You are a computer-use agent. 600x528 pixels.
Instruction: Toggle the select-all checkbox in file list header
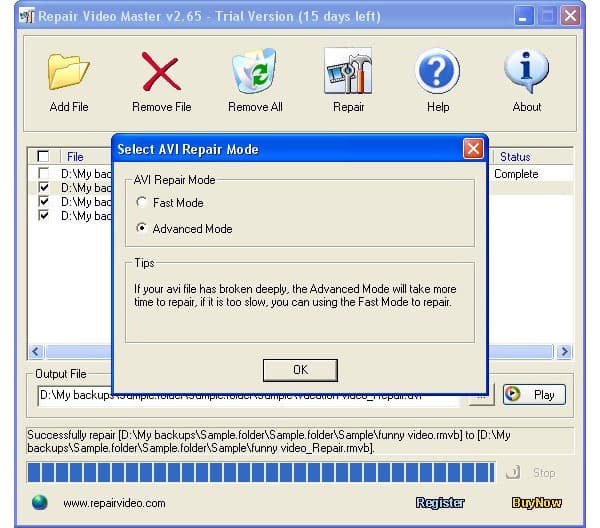(x=43, y=157)
